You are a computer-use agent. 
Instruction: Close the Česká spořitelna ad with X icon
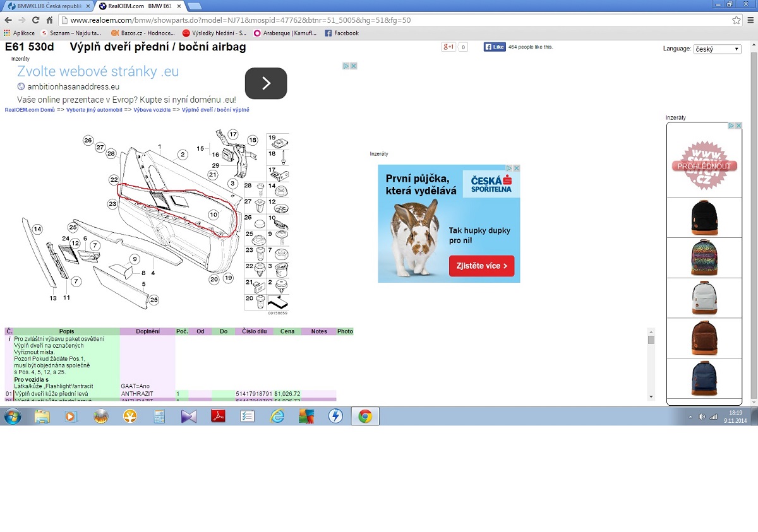click(x=517, y=168)
